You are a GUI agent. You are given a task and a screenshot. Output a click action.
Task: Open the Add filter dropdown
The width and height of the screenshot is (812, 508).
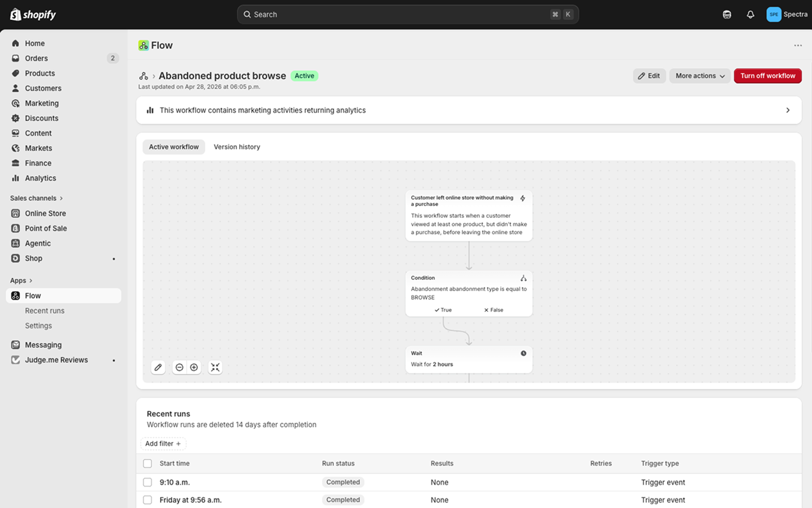click(x=163, y=444)
